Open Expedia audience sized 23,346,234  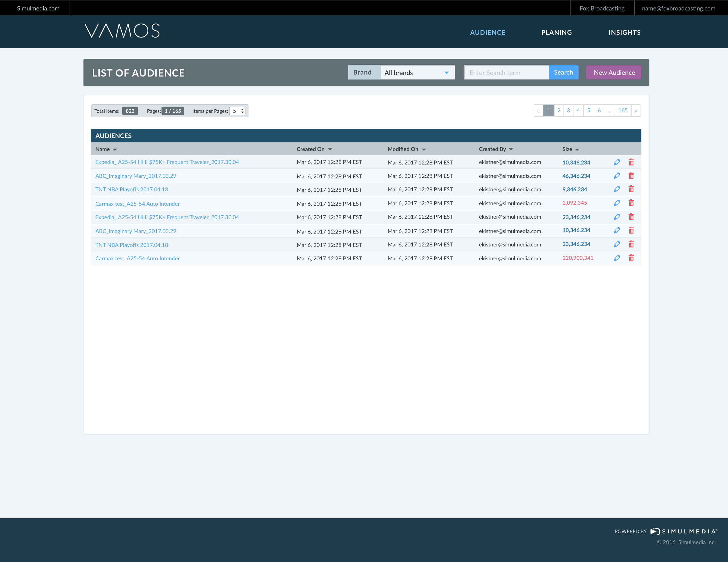pyautogui.click(x=167, y=217)
